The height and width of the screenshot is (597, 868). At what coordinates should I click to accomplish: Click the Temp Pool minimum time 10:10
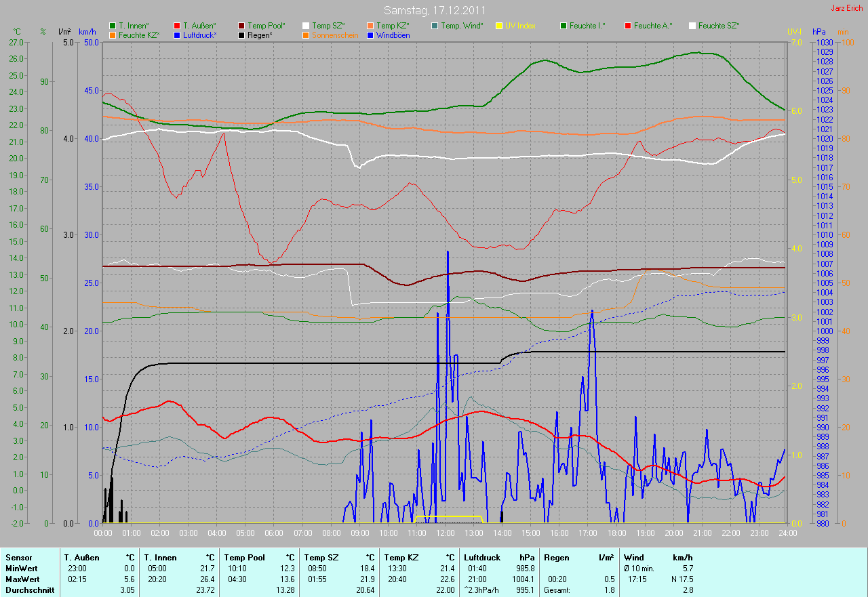(237, 569)
